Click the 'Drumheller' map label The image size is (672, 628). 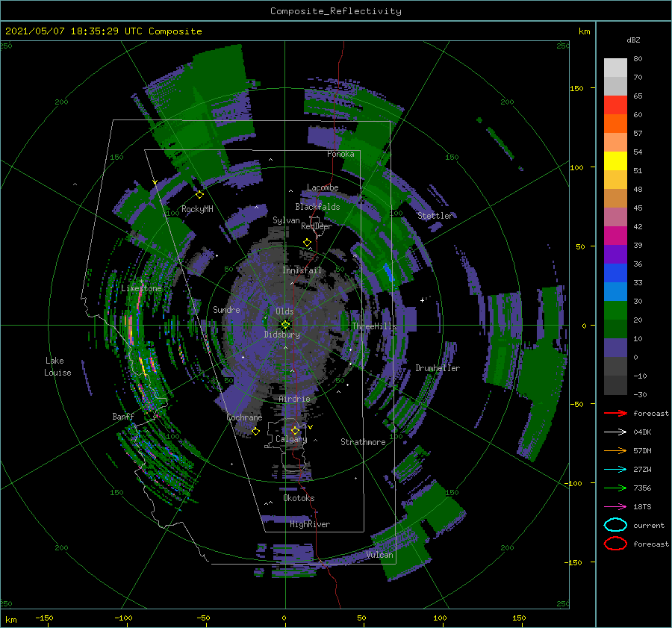[438, 368]
